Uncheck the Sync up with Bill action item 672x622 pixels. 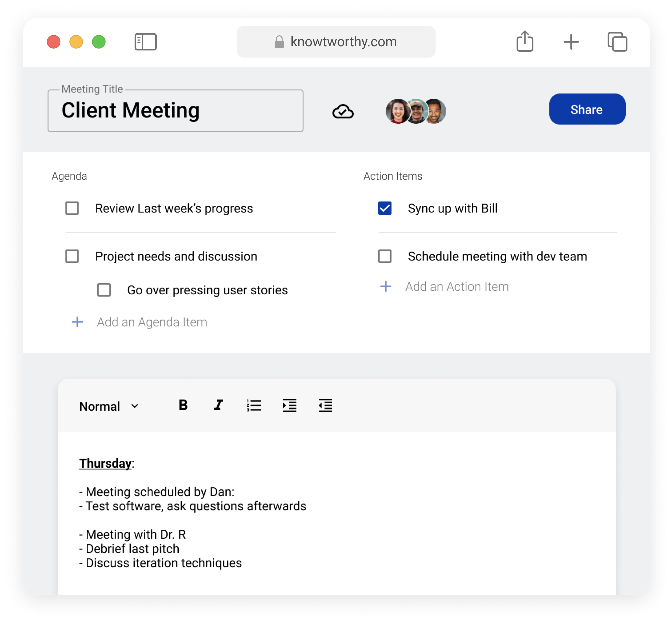pyautogui.click(x=384, y=208)
